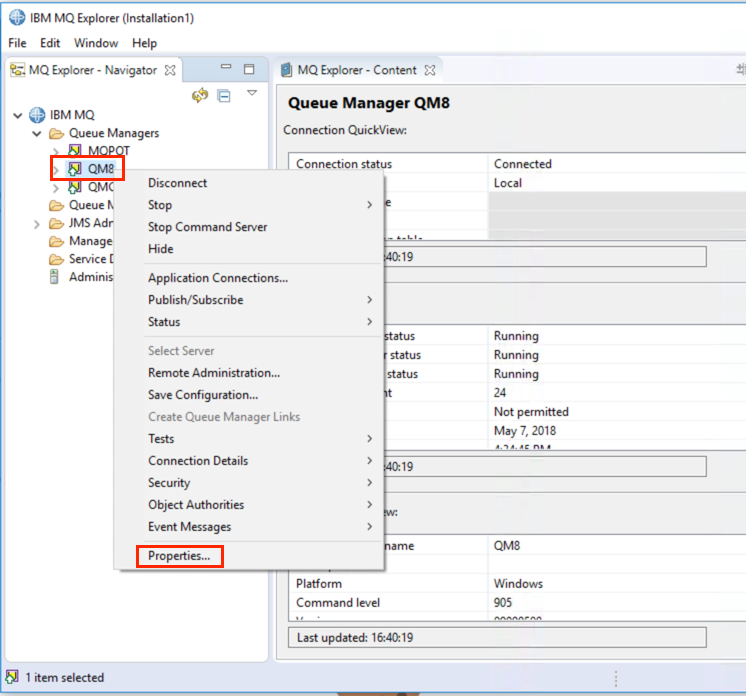Screen dimensions: 746x696
Task: Click the Managed folder icon in tree
Action: tap(56, 242)
